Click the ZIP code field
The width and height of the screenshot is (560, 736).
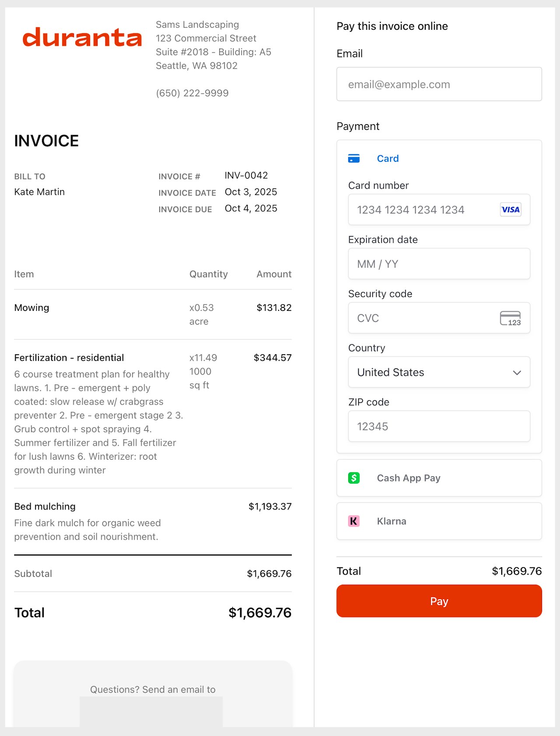coord(439,426)
